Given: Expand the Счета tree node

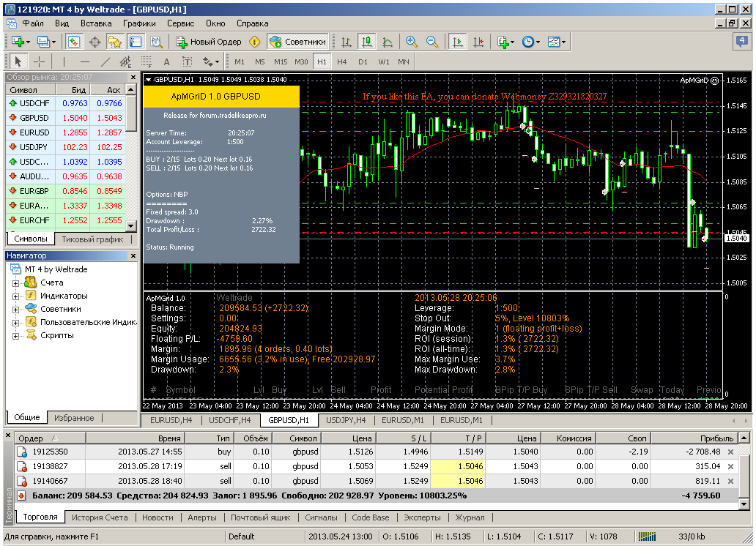Looking at the screenshot, I should [15, 283].
